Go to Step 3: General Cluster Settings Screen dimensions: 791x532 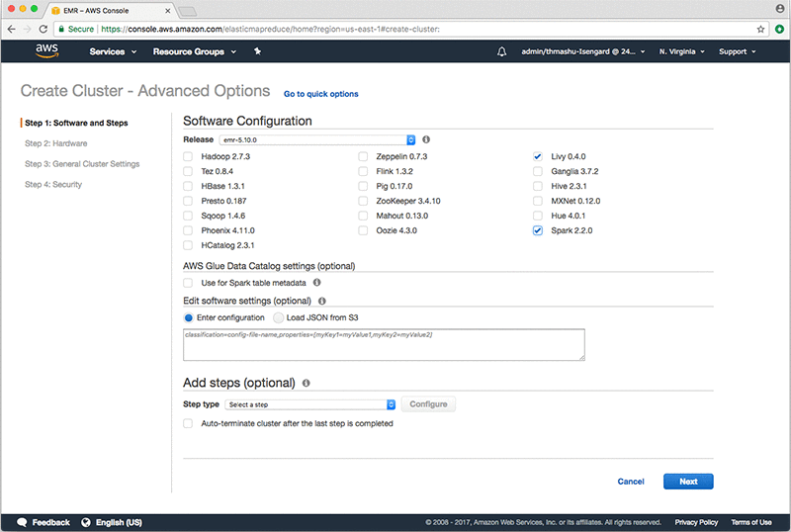click(x=82, y=164)
